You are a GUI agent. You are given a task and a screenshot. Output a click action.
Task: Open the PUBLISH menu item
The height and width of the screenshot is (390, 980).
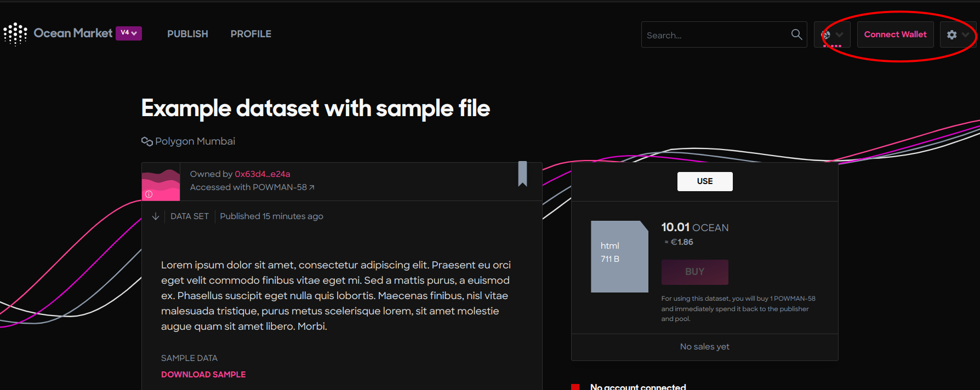pos(187,34)
